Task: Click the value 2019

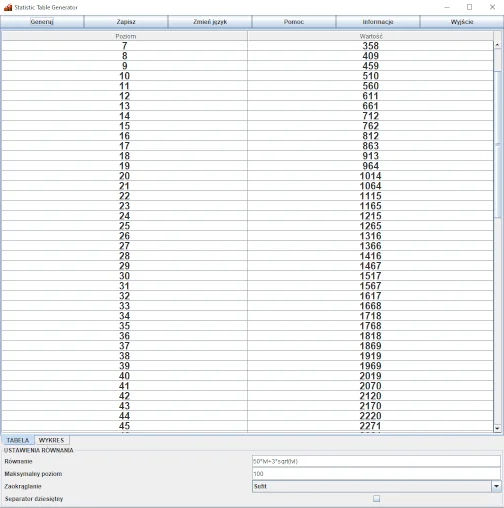Action: coord(371,376)
